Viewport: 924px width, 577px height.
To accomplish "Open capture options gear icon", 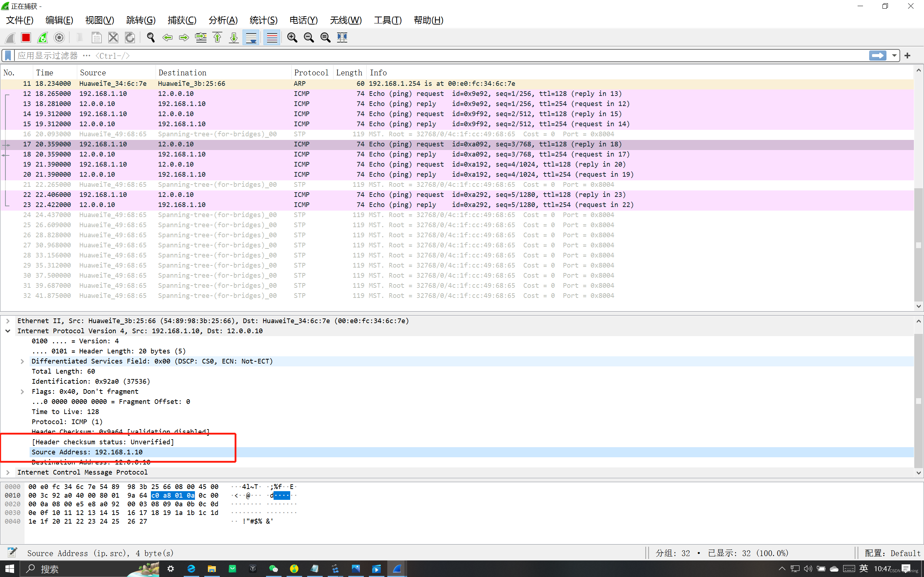I will click(59, 38).
